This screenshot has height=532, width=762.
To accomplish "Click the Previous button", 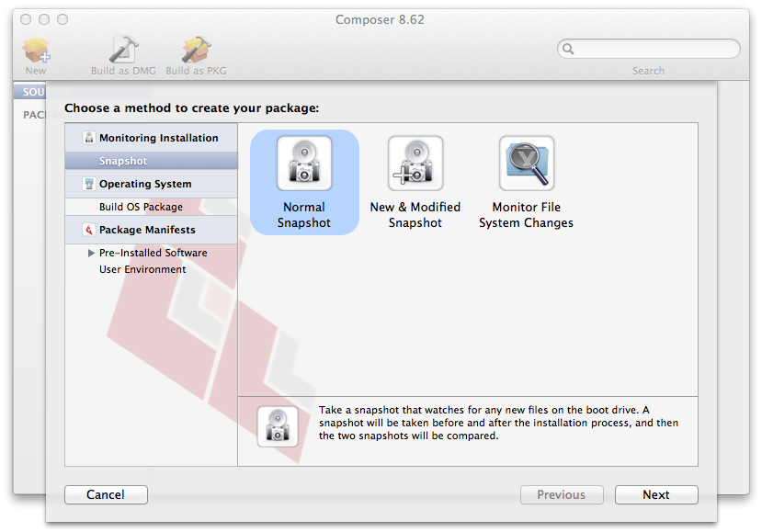I will tap(562, 494).
